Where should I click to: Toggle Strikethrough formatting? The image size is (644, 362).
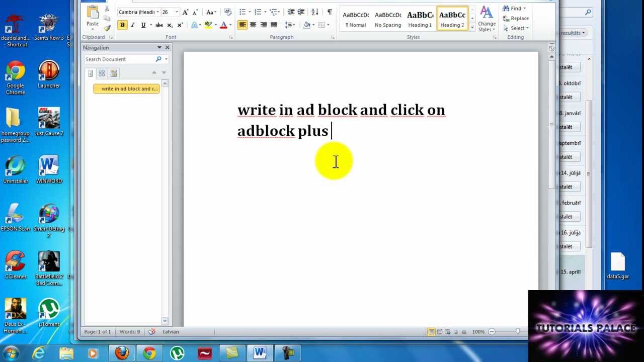click(159, 25)
